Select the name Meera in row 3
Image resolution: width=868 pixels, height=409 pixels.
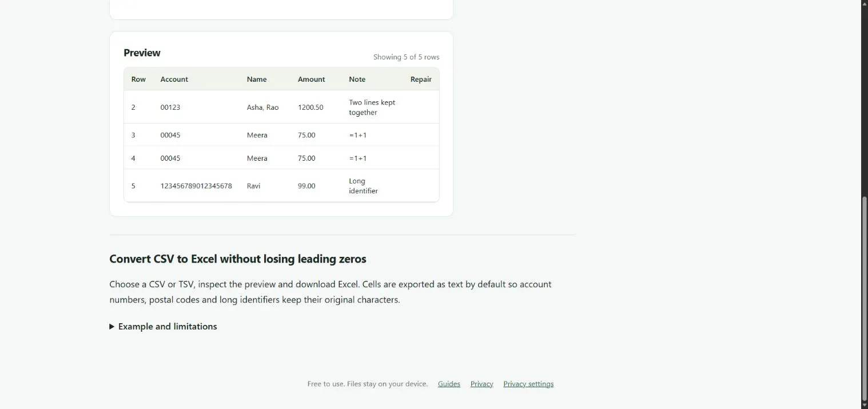coord(257,136)
